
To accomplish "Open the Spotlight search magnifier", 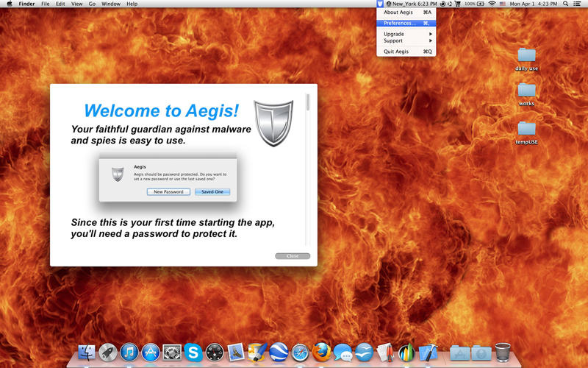I will [565, 4].
